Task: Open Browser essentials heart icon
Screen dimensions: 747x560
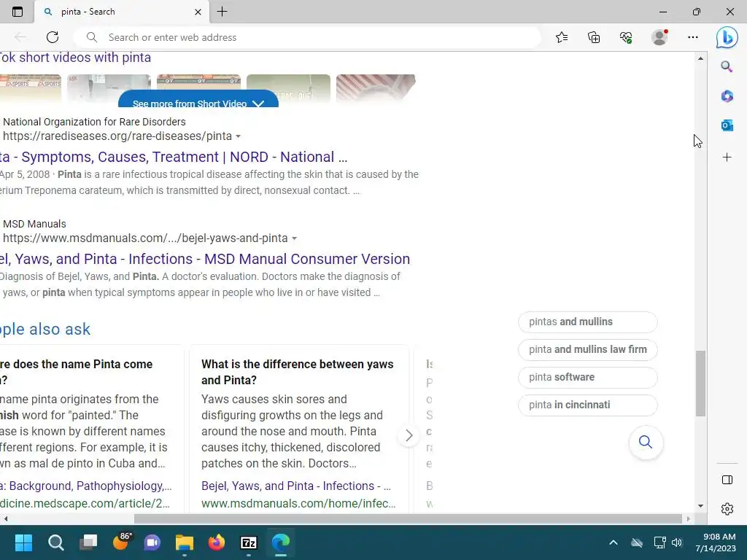Action: pyautogui.click(x=626, y=37)
